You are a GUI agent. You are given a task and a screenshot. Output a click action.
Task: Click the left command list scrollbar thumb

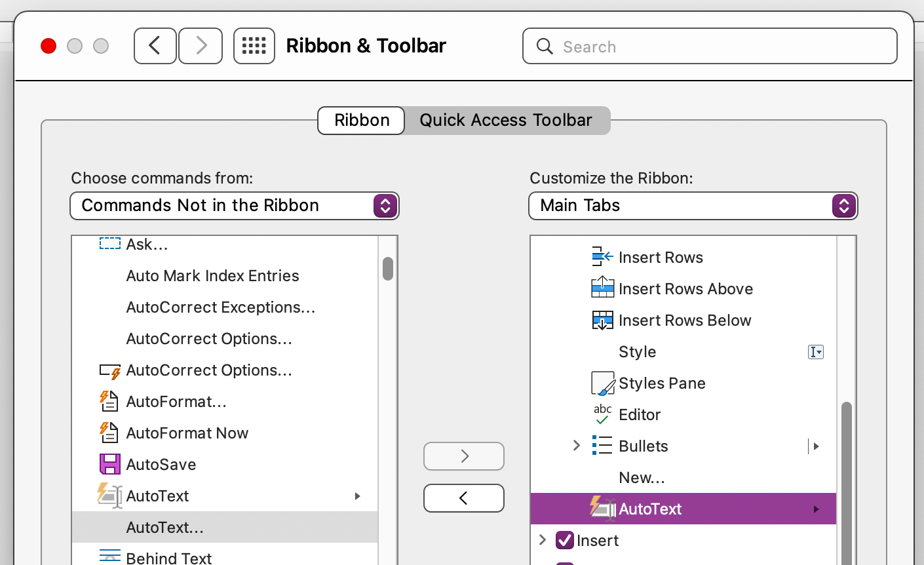pyautogui.click(x=388, y=269)
